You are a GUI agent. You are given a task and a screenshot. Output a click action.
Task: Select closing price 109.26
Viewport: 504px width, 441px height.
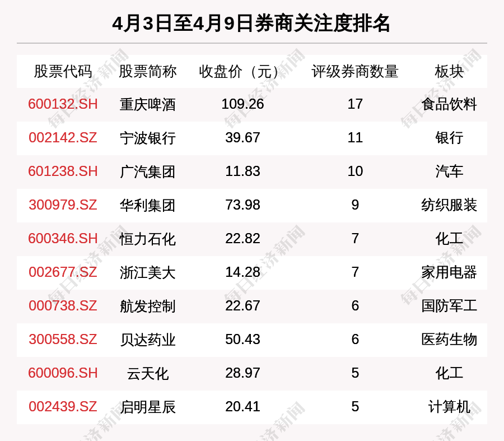(x=242, y=104)
